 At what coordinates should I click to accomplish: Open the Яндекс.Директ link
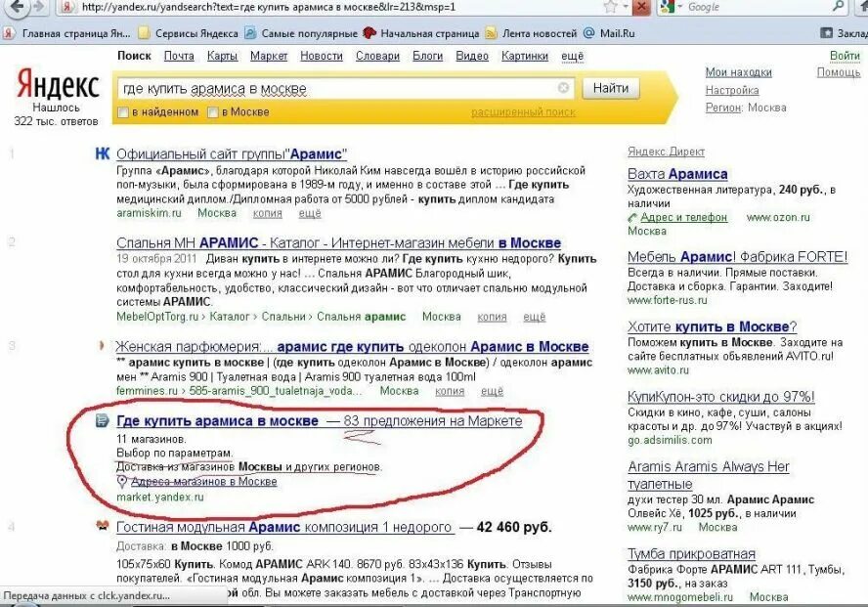(x=666, y=152)
